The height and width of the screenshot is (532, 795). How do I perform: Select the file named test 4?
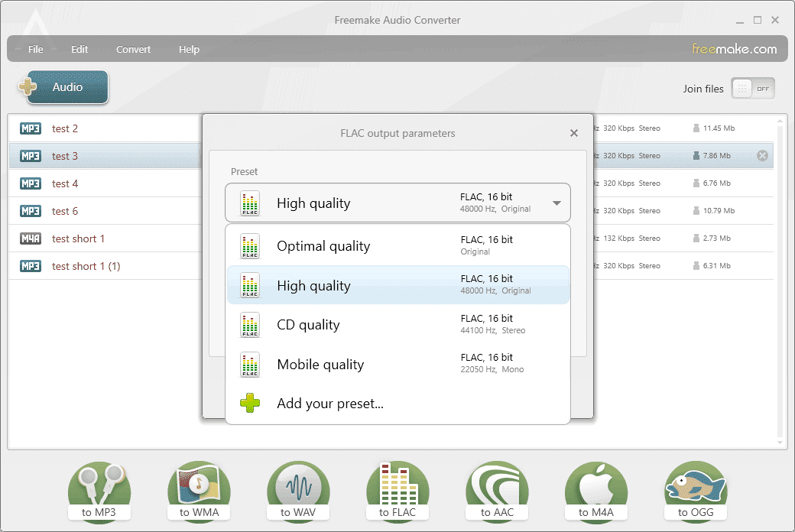pos(65,183)
